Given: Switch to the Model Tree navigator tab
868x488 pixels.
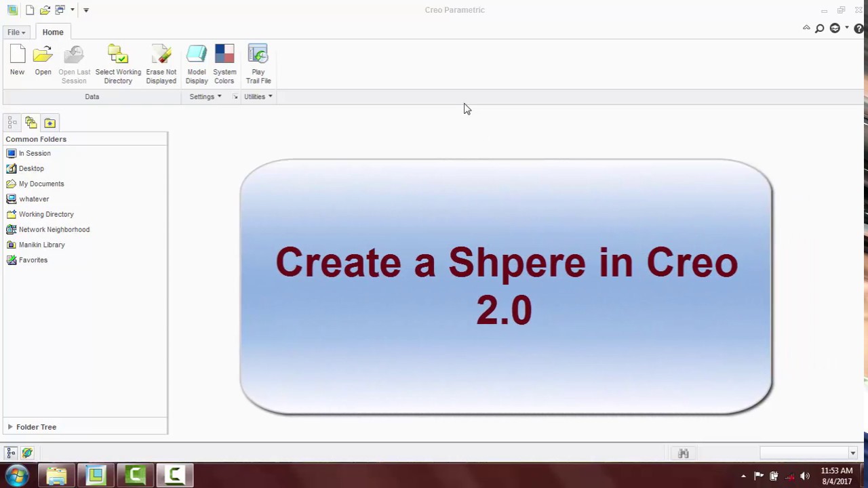Looking at the screenshot, I should (x=12, y=123).
